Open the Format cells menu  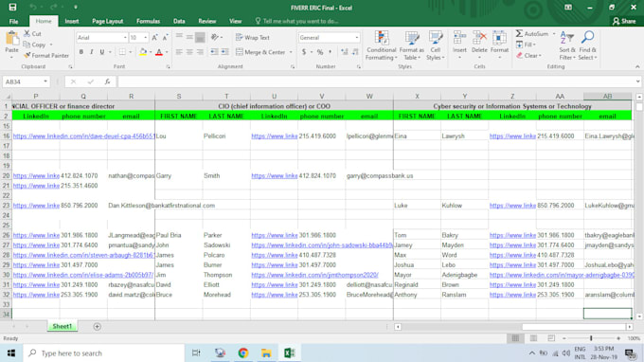(499, 45)
